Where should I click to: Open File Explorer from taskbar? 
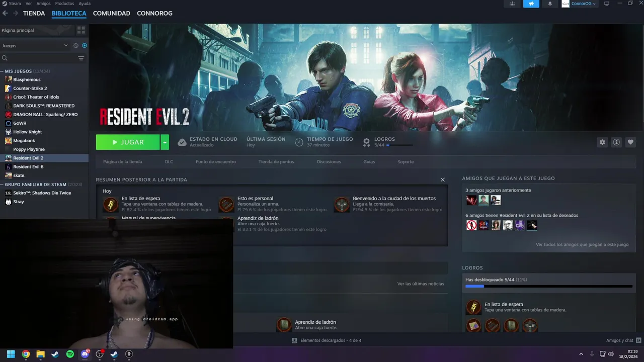[x=40, y=354]
